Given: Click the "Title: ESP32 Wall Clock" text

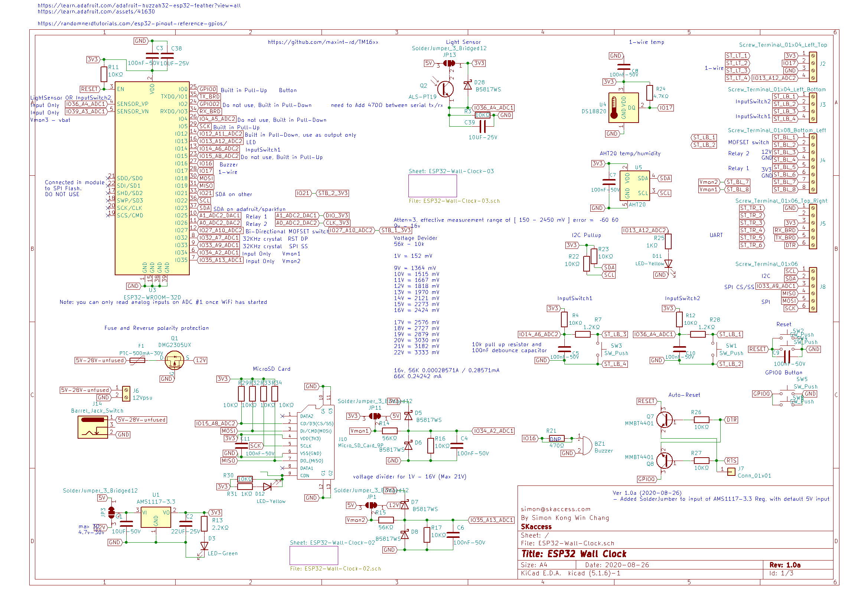Looking at the screenshot, I should pos(574,554).
